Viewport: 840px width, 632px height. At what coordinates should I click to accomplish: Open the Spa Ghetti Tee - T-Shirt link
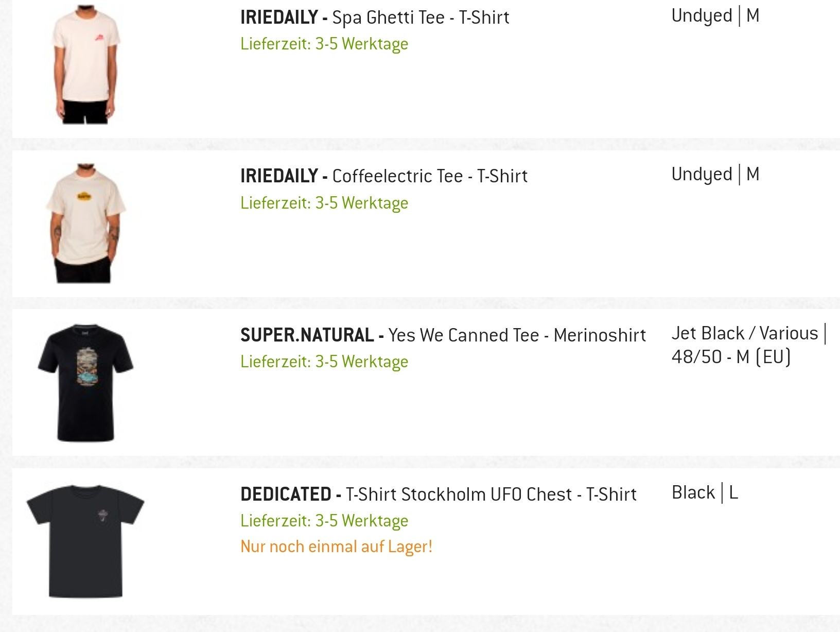pyautogui.click(x=421, y=18)
